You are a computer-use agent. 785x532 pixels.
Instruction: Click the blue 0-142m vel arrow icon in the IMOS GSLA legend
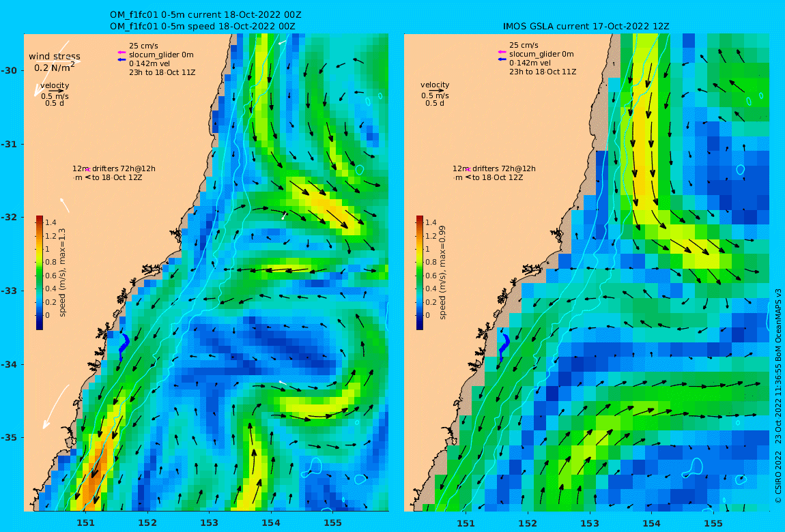(502, 59)
